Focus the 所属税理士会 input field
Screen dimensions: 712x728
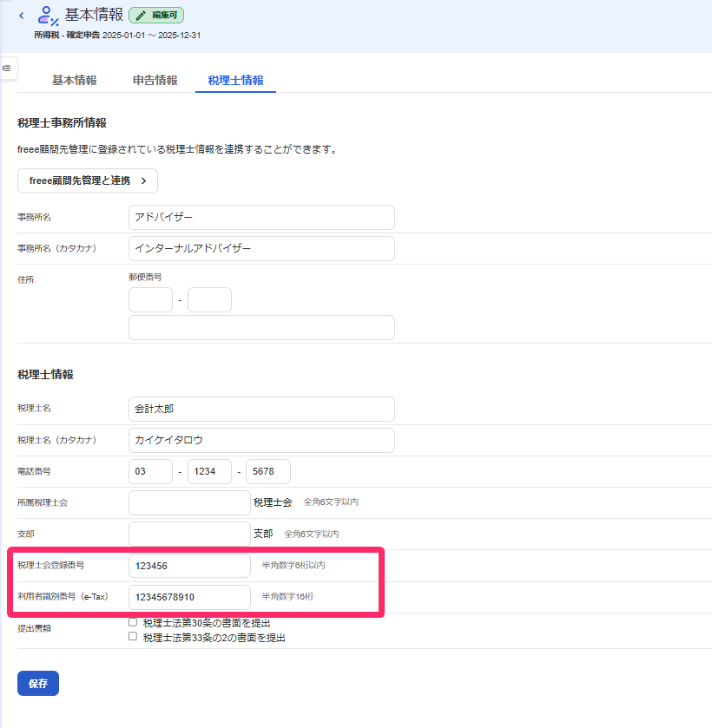[189, 502]
